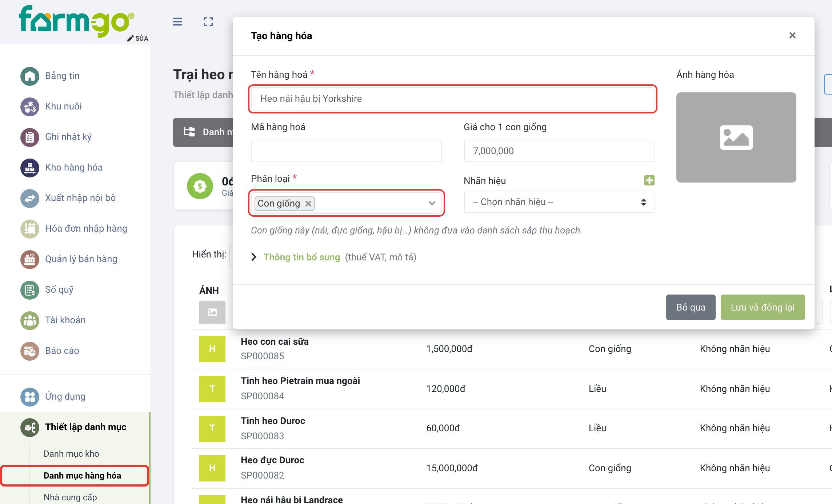Toggle fullscreen mode icon
The height and width of the screenshot is (504, 832).
pyautogui.click(x=208, y=22)
